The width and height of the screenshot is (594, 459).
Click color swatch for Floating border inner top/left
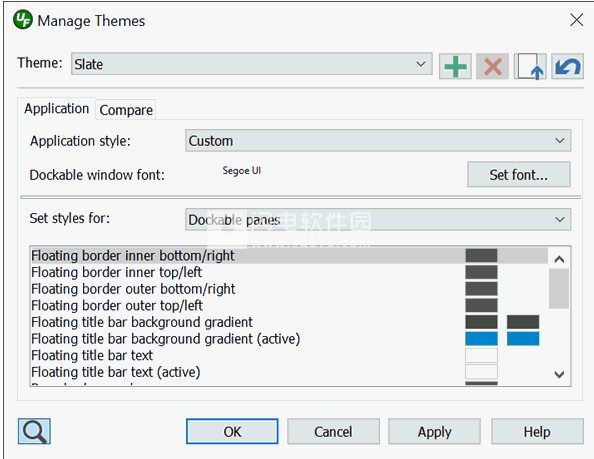[x=481, y=272]
